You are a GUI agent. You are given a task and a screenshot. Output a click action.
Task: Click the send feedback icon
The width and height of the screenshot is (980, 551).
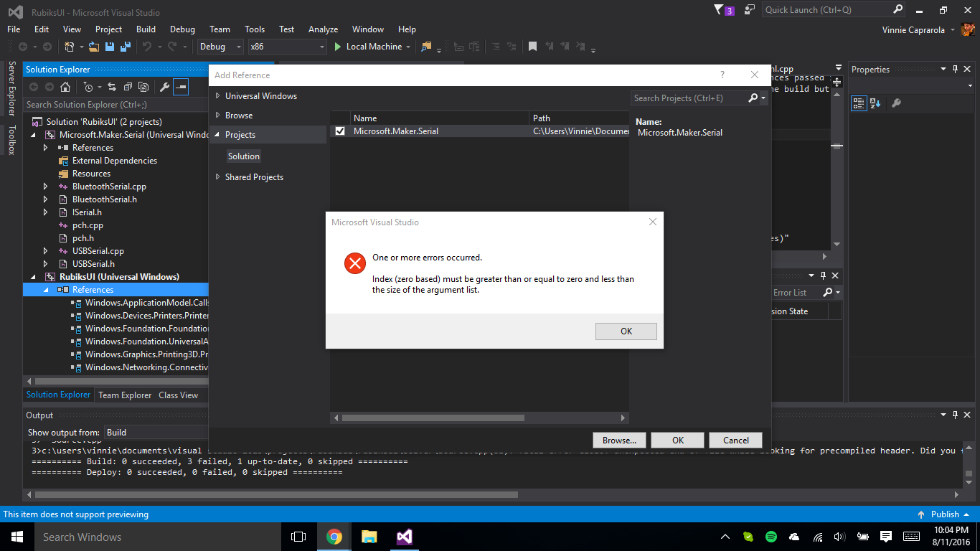(750, 10)
